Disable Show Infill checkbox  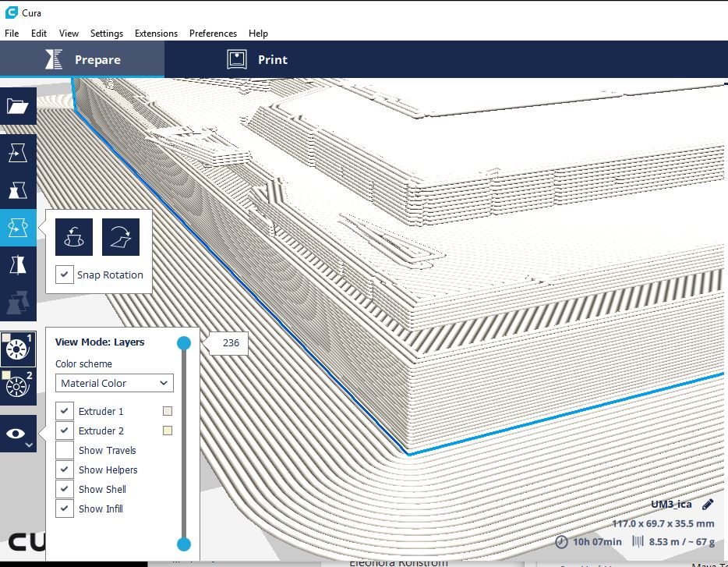64,509
